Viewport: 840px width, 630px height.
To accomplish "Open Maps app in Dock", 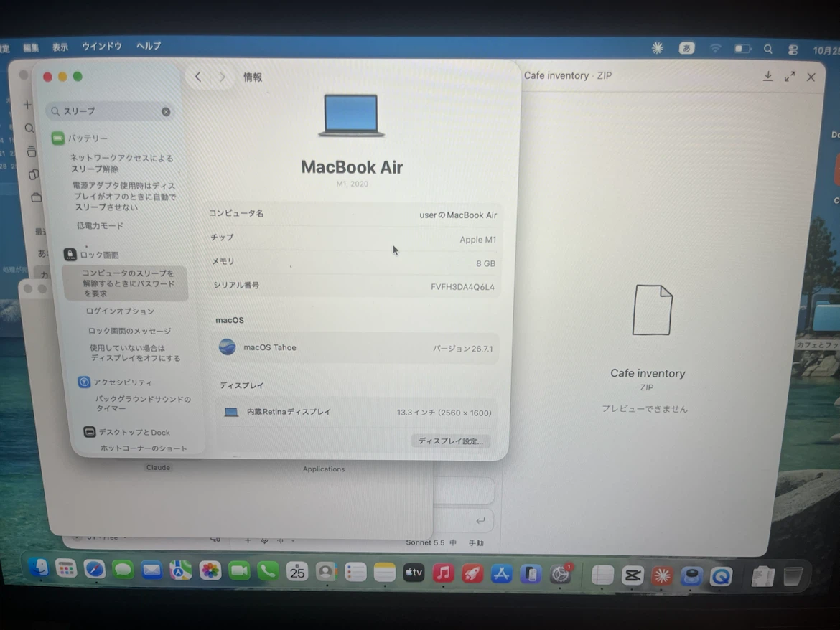I will [x=181, y=571].
